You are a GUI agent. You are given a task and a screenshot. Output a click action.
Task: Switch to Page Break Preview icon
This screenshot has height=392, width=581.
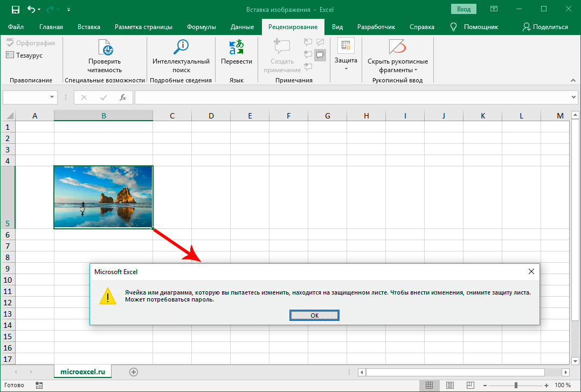470,386
